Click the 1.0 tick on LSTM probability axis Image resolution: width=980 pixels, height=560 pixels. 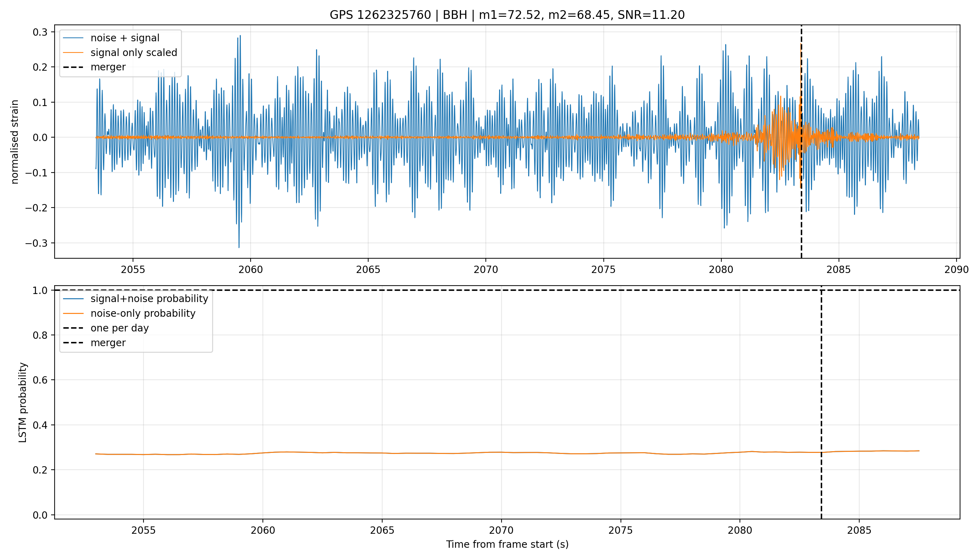(40, 290)
